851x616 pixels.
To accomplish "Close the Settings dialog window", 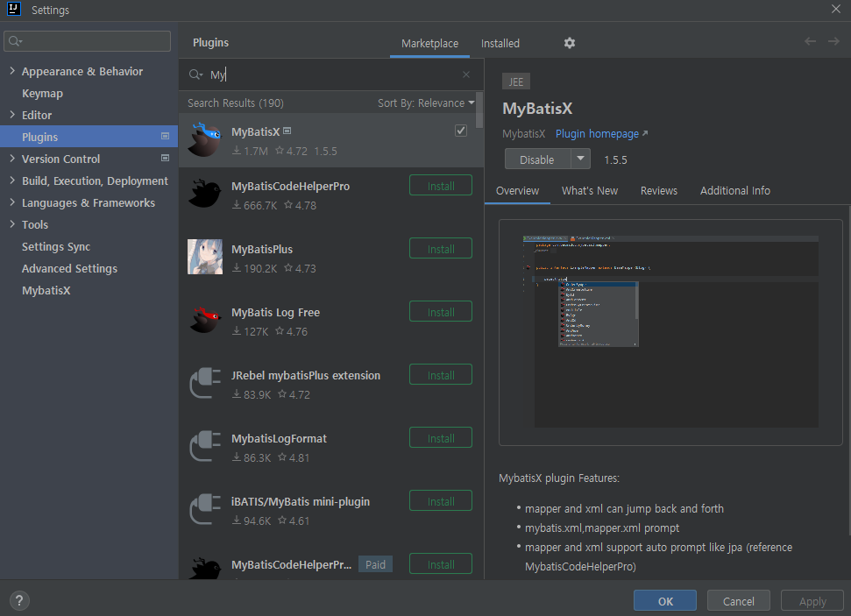I will [x=836, y=10].
